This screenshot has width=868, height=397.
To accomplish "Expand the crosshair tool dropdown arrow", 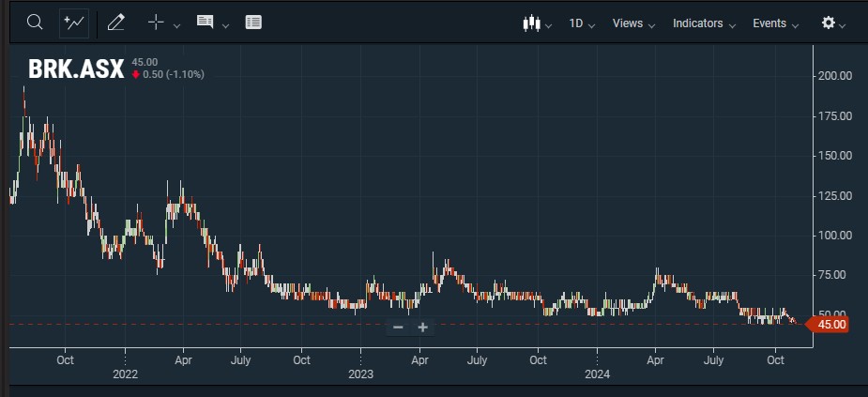I will coord(176,25).
